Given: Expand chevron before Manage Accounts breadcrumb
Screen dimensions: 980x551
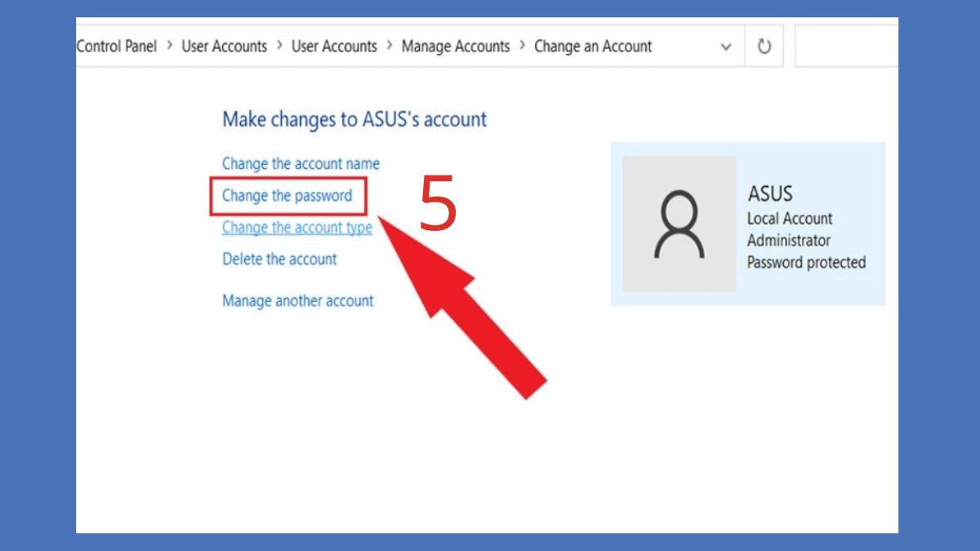Looking at the screenshot, I should [x=390, y=47].
